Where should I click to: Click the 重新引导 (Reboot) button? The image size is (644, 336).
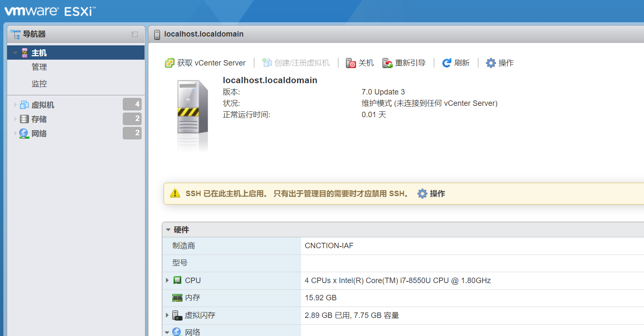click(404, 63)
